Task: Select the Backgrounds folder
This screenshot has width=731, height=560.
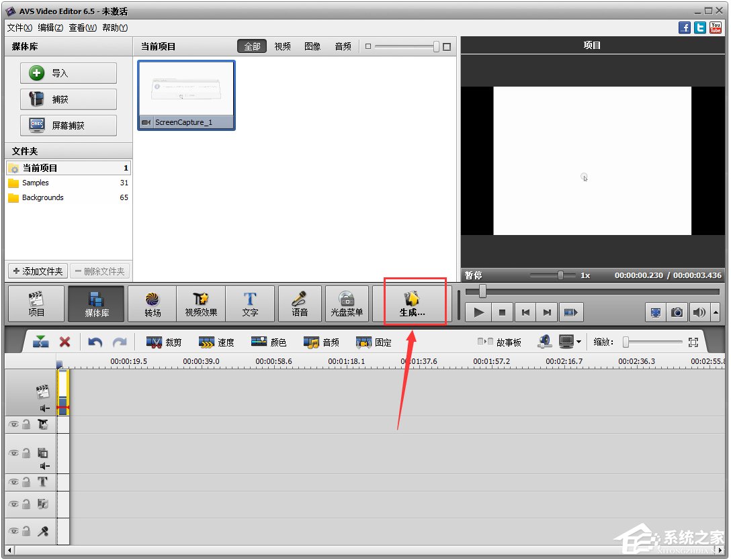Action: [x=69, y=197]
